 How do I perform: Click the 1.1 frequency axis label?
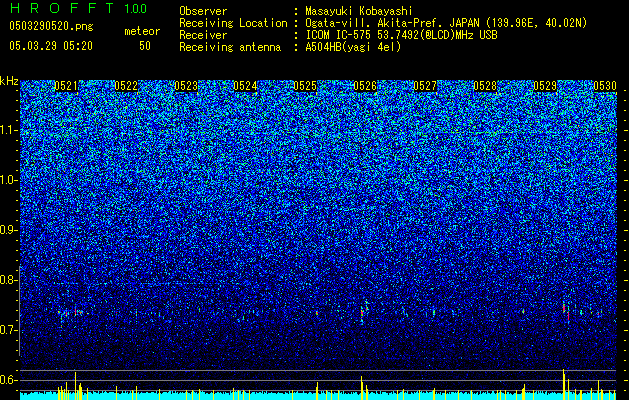point(7,131)
